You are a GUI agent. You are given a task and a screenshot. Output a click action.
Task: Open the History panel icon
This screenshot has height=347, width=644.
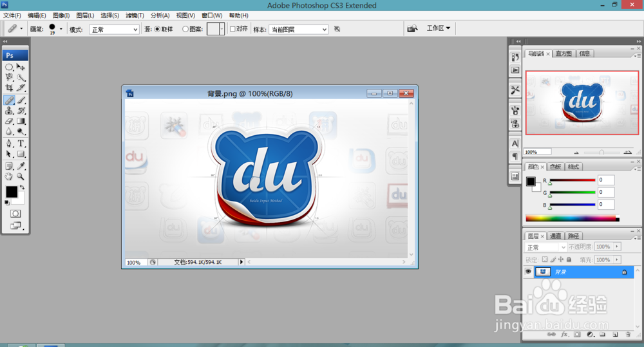(515, 57)
